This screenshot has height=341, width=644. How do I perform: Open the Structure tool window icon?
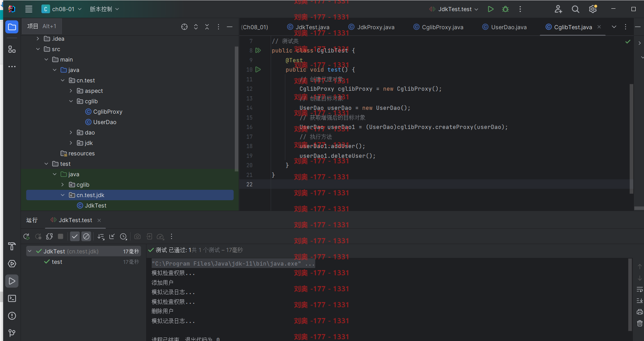(12, 49)
